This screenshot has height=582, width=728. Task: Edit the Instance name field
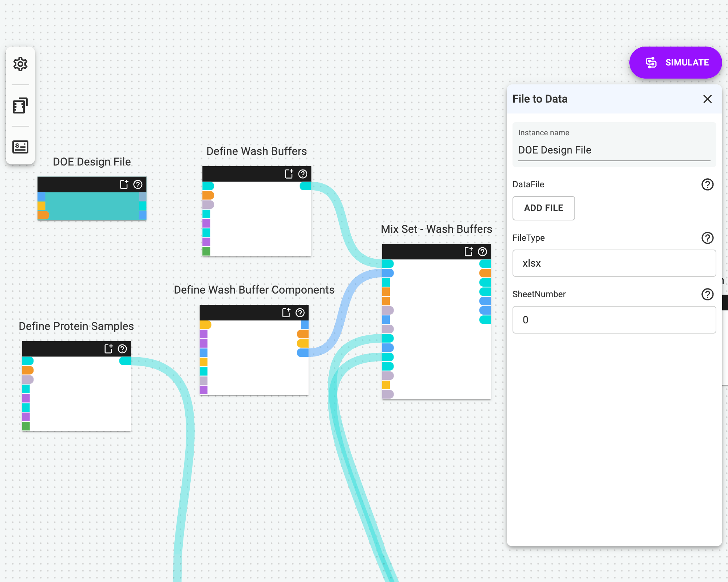pos(614,150)
